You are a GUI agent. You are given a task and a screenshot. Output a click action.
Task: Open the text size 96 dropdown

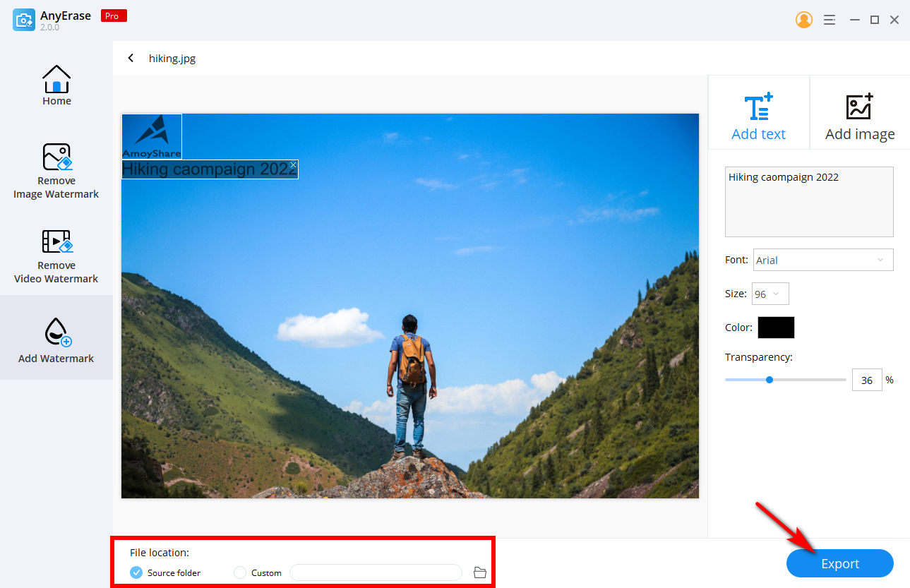(770, 294)
